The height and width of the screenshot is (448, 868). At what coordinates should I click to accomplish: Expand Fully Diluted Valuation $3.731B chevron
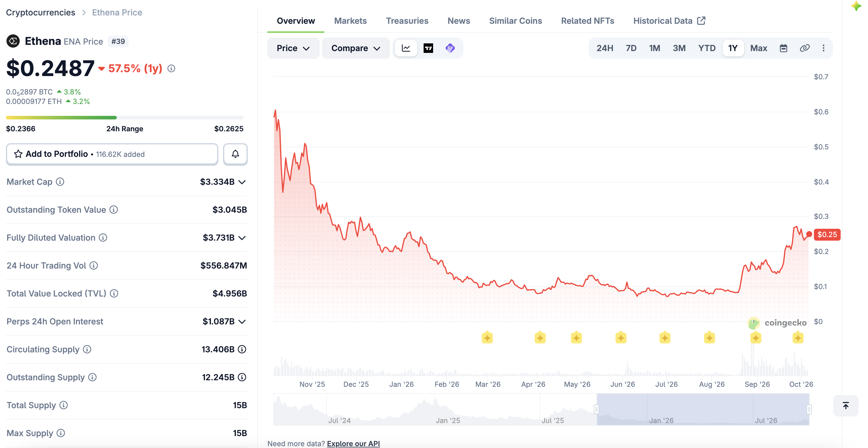[242, 238]
